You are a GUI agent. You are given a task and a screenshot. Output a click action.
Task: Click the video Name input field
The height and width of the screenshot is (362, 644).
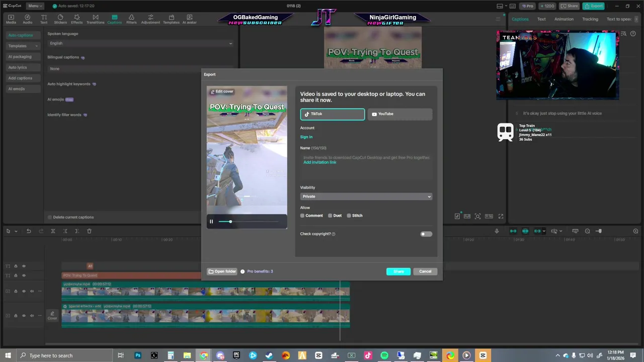[366, 165]
